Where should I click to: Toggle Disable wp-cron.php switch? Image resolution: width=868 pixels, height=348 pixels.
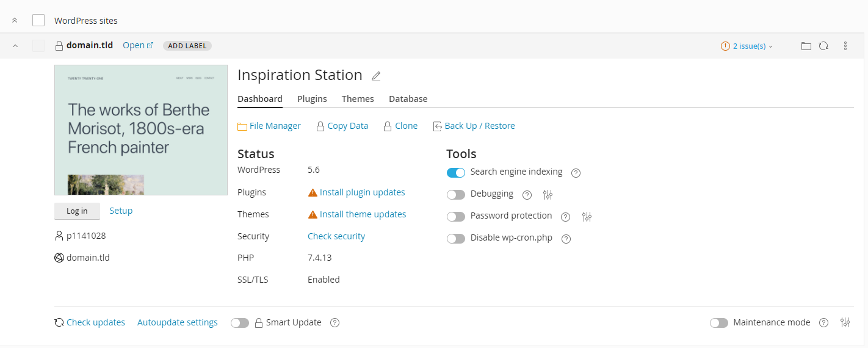(x=456, y=239)
